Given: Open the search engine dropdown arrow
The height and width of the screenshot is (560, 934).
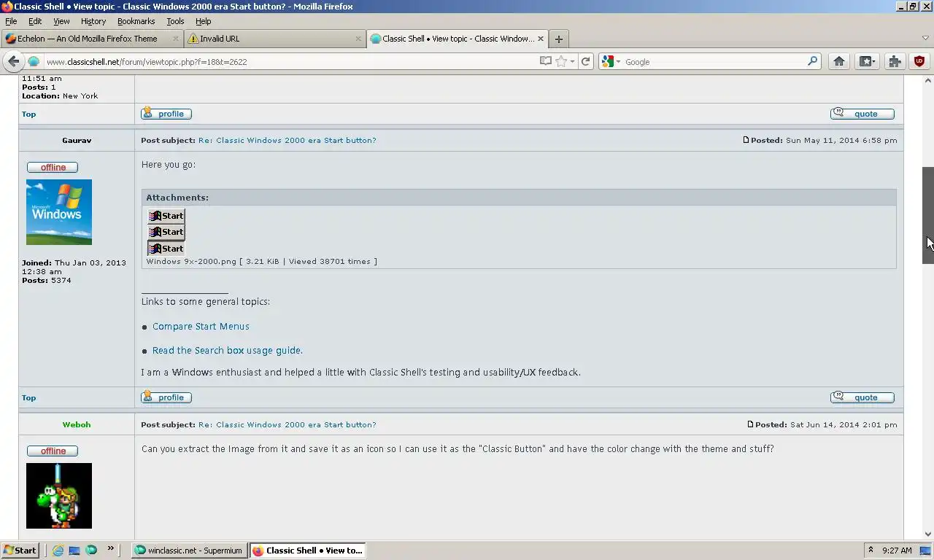Looking at the screenshot, I should 618,62.
